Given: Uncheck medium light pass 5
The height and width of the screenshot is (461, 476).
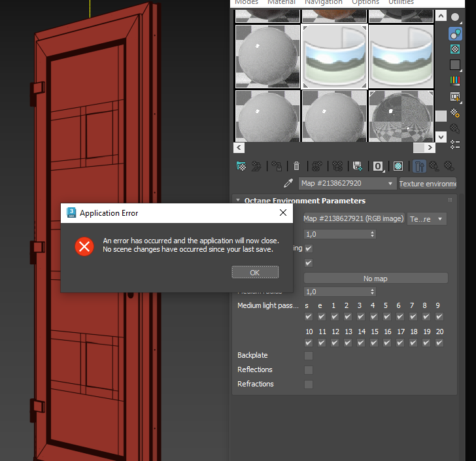Looking at the screenshot, I should click(387, 316).
